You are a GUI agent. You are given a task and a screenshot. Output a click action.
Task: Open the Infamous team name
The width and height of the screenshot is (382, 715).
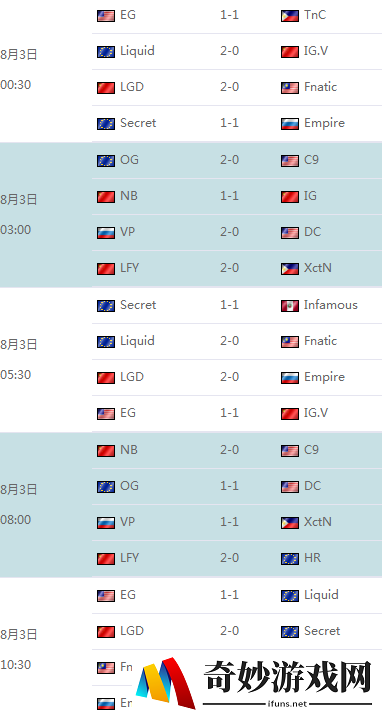(330, 305)
